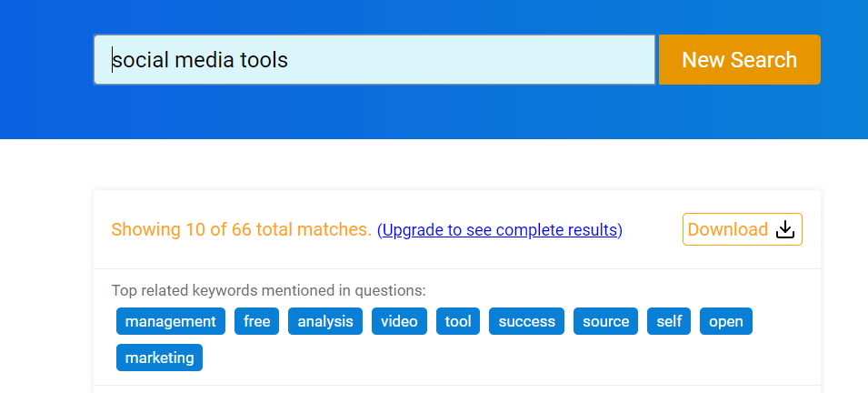
Task: Choose the success keyword tag
Action: click(526, 321)
